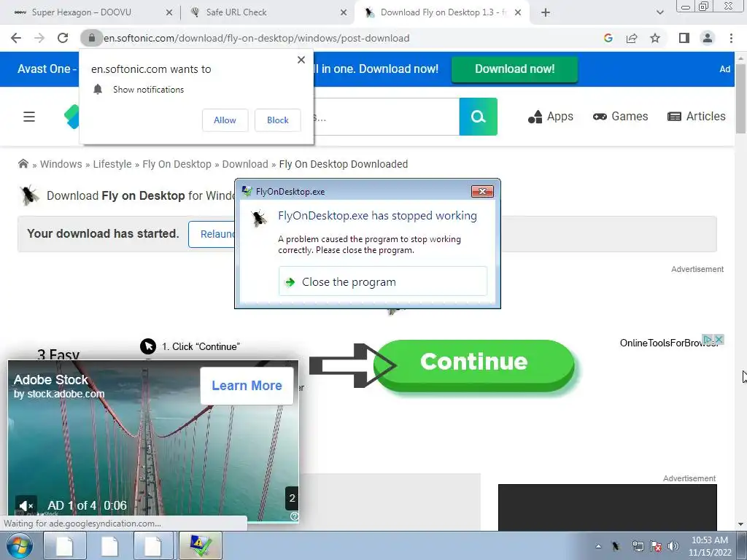Block notifications from en.softonic.com
Screen dimensions: 747x560
278,120
